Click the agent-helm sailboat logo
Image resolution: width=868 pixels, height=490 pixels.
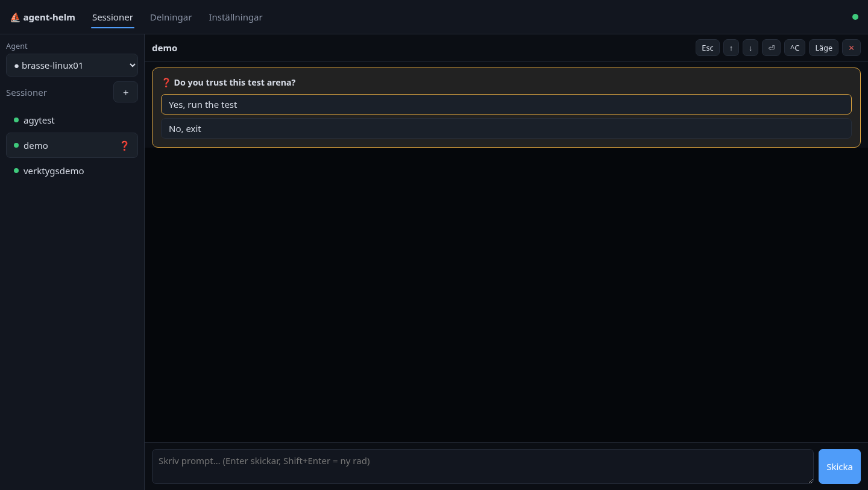[15, 17]
